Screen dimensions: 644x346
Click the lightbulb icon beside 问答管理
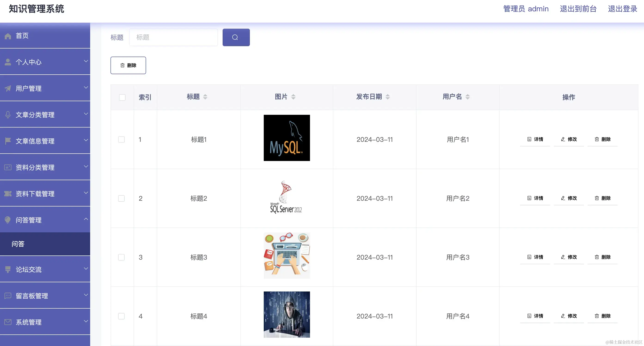(x=8, y=220)
